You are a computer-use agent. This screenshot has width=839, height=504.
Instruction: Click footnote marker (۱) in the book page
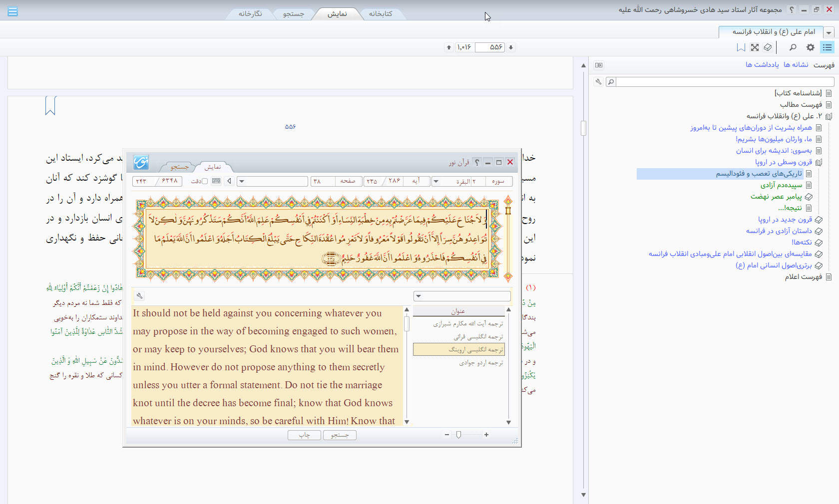click(530, 287)
